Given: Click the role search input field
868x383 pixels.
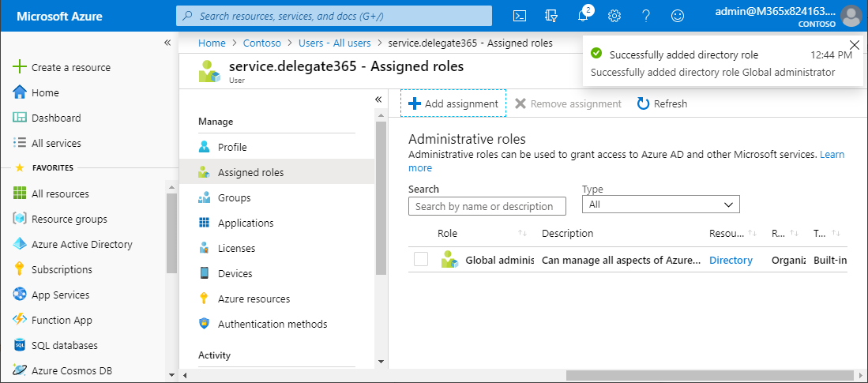Looking at the screenshot, I should pos(487,206).
